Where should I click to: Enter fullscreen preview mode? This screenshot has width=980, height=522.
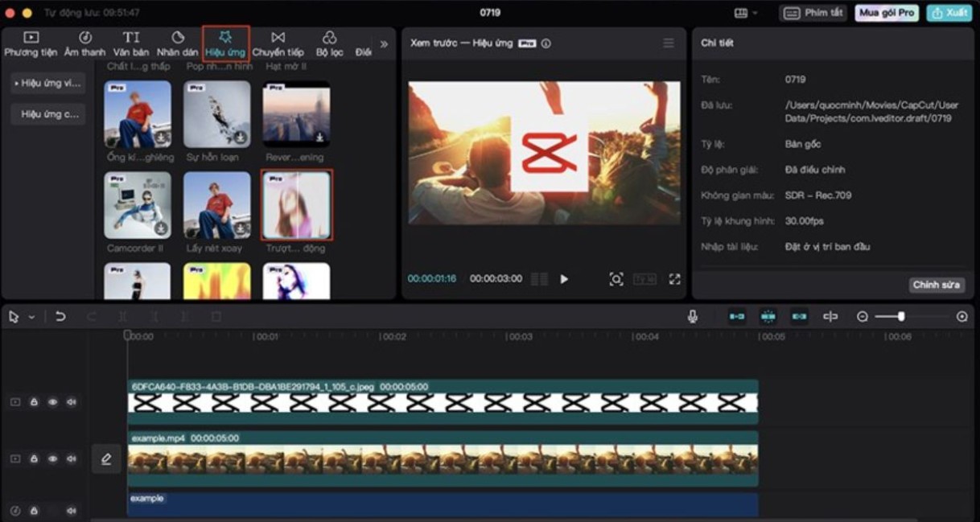tap(674, 279)
